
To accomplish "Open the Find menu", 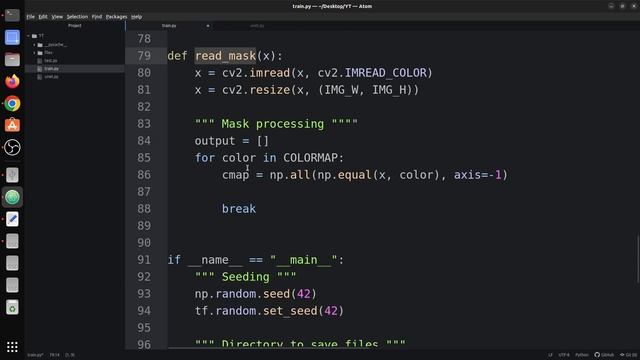I will click(x=97, y=17).
